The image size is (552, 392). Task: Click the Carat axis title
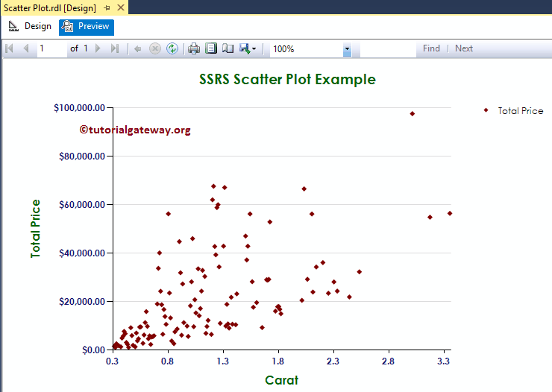click(281, 380)
